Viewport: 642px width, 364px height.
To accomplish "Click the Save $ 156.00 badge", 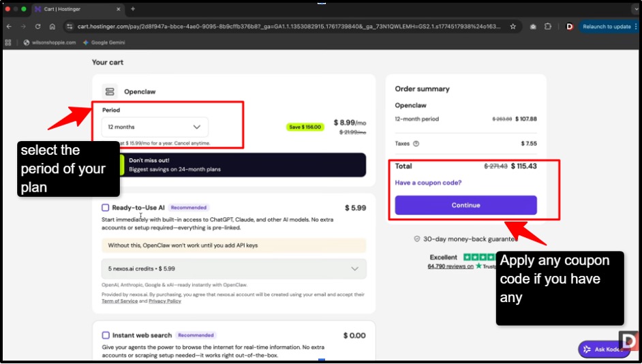I will pos(305,127).
